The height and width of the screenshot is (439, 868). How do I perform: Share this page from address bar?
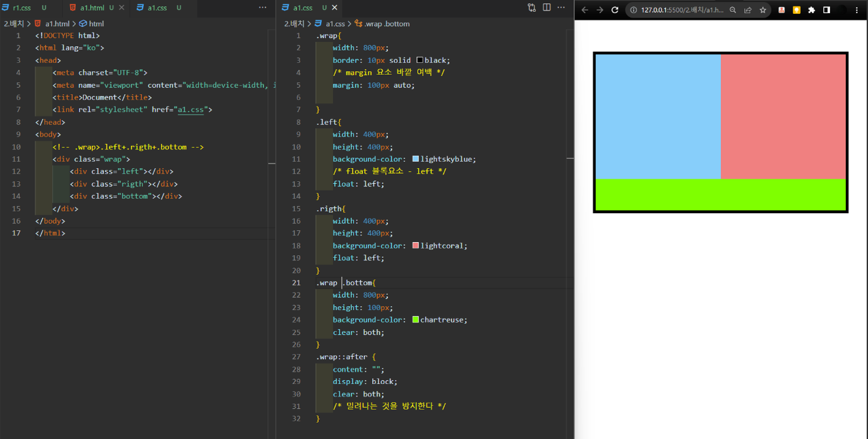pyautogui.click(x=748, y=10)
